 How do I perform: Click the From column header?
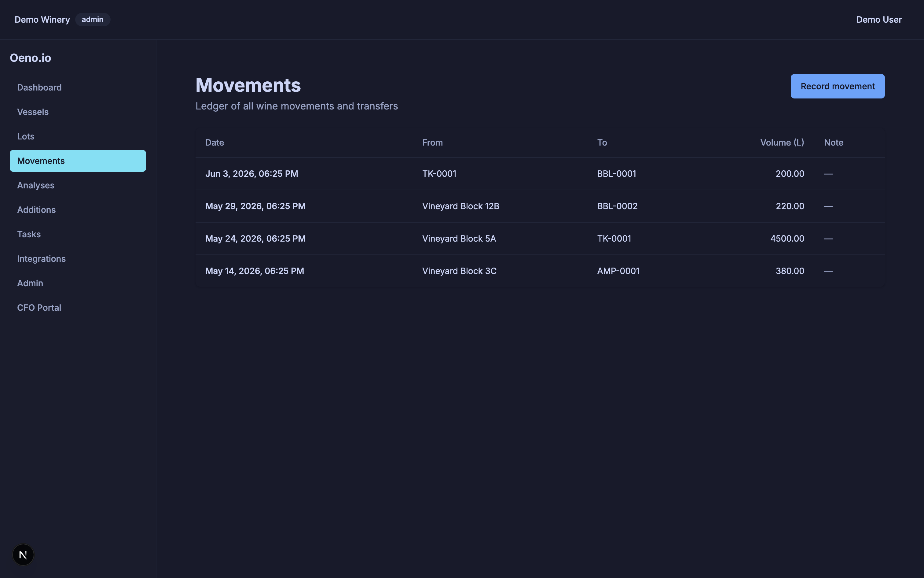coord(432,143)
